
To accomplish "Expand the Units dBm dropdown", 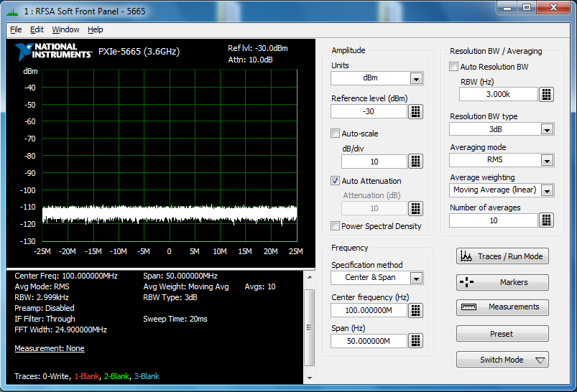I will (x=416, y=78).
